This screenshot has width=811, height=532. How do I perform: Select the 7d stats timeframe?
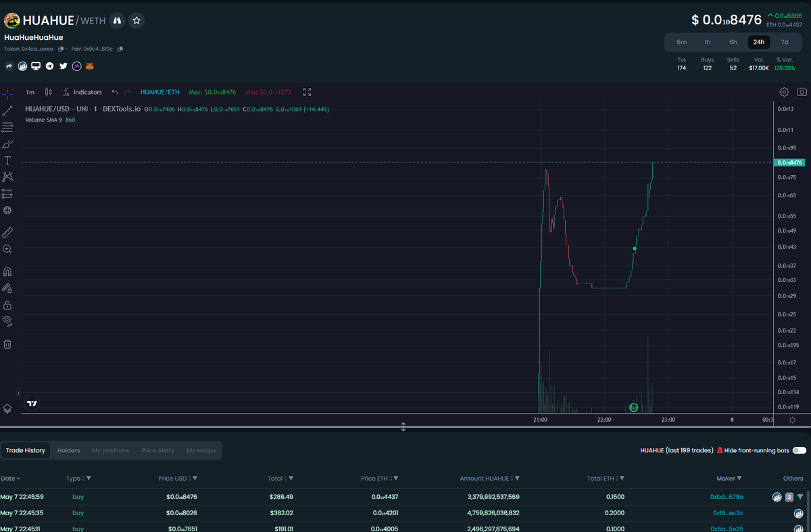pyautogui.click(x=784, y=42)
